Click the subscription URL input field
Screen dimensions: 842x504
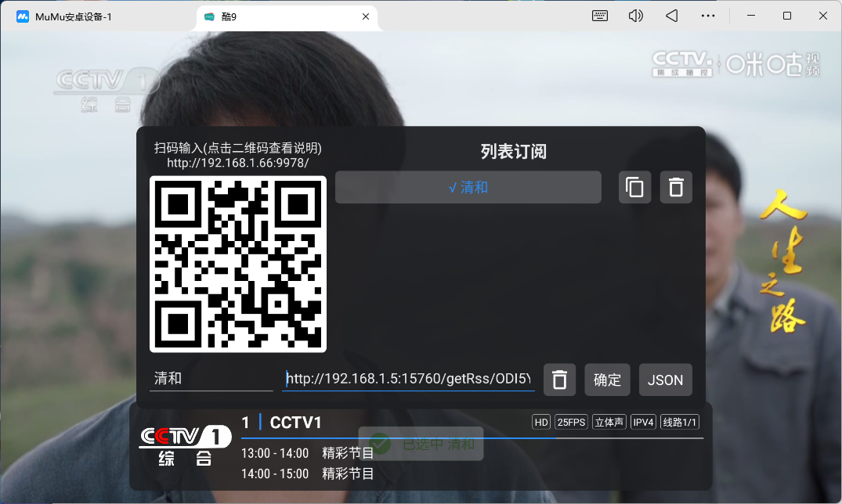coord(408,379)
